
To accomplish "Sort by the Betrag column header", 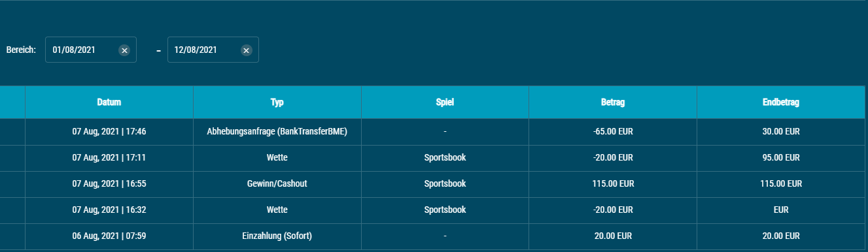I will tap(613, 102).
